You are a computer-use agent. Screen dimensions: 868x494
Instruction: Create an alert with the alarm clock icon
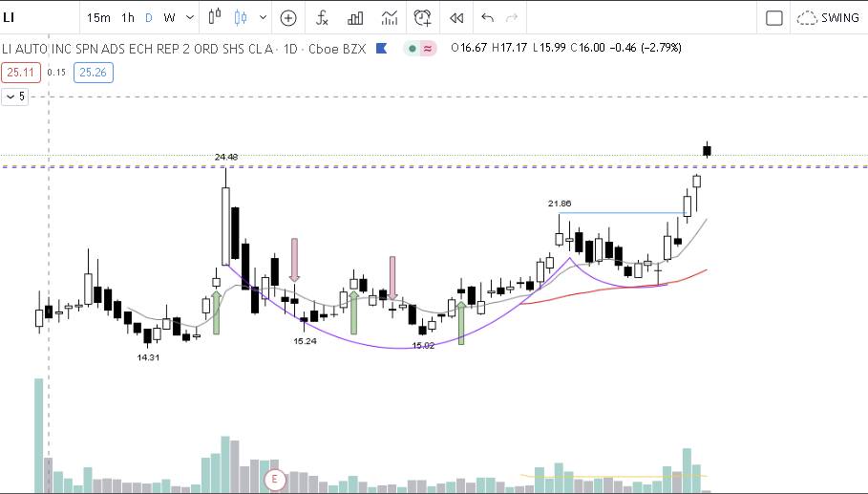click(x=423, y=18)
